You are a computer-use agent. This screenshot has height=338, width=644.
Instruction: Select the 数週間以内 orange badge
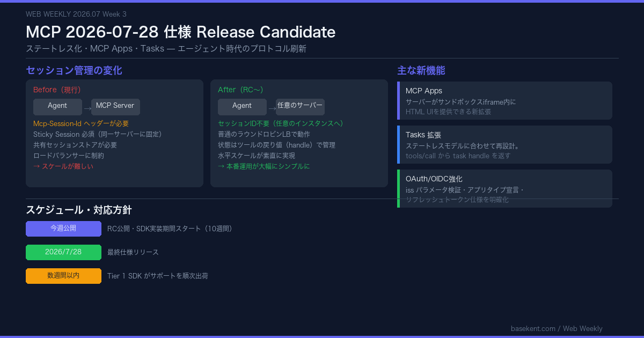(x=63, y=276)
